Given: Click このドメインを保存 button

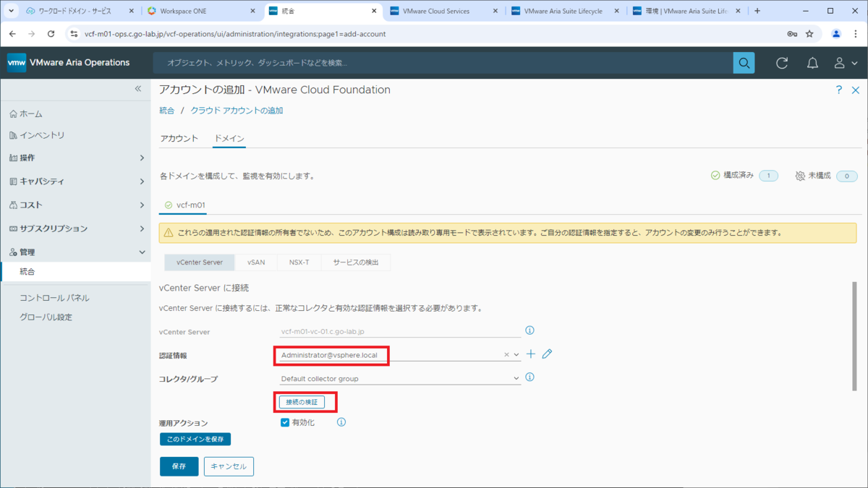Looking at the screenshot, I should pyautogui.click(x=195, y=439).
